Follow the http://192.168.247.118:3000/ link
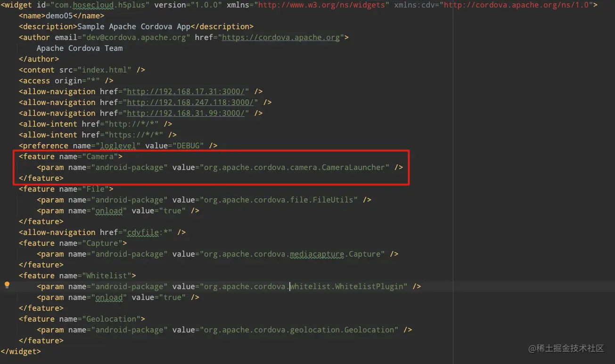This screenshot has height=364, width=615. 190,102
